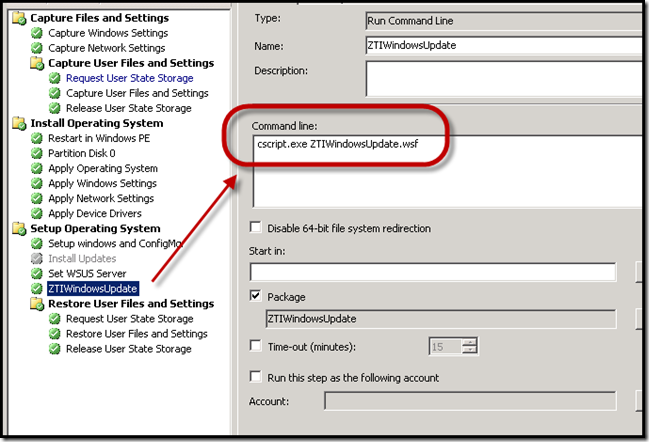Viewport: 649px width, 442px height.
Task: Click check icon beside Restore User Files and Settings step
Action: (55, 334)
